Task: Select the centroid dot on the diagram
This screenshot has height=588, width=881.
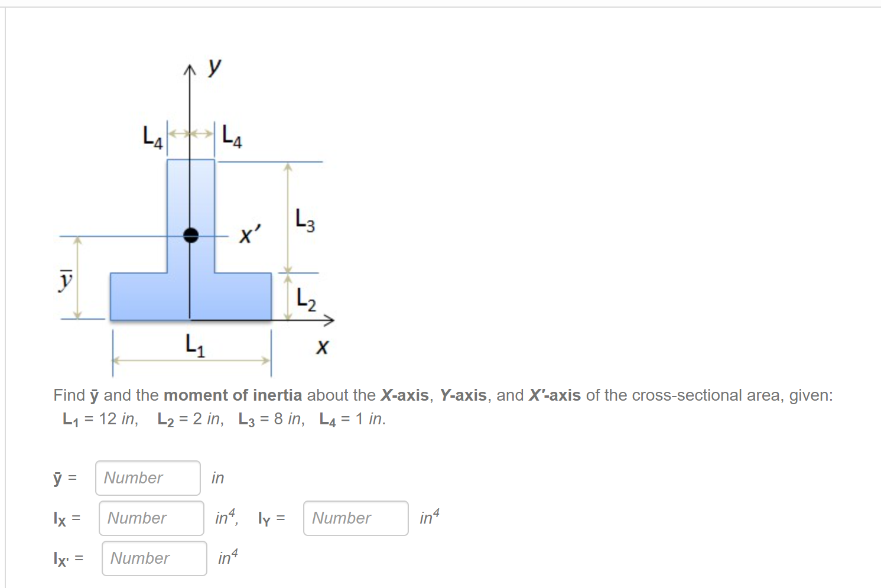Action: tap(191, 236)
